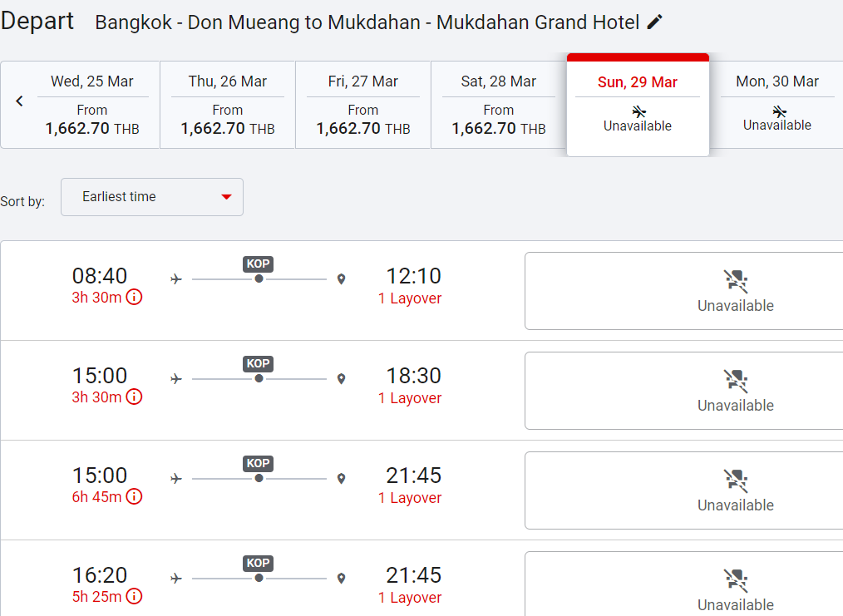Viewport: 843px width, 616px height.
Task: Open the Sort by Earliest time dropdown
Action: click(152, 197)
